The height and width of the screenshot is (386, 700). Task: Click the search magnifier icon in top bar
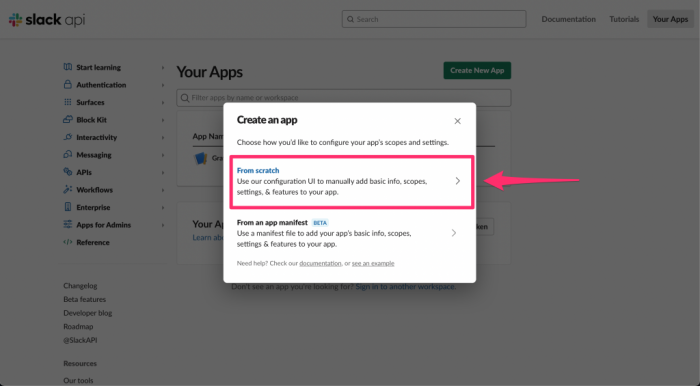pyautogui.click(x=350, y=19)
